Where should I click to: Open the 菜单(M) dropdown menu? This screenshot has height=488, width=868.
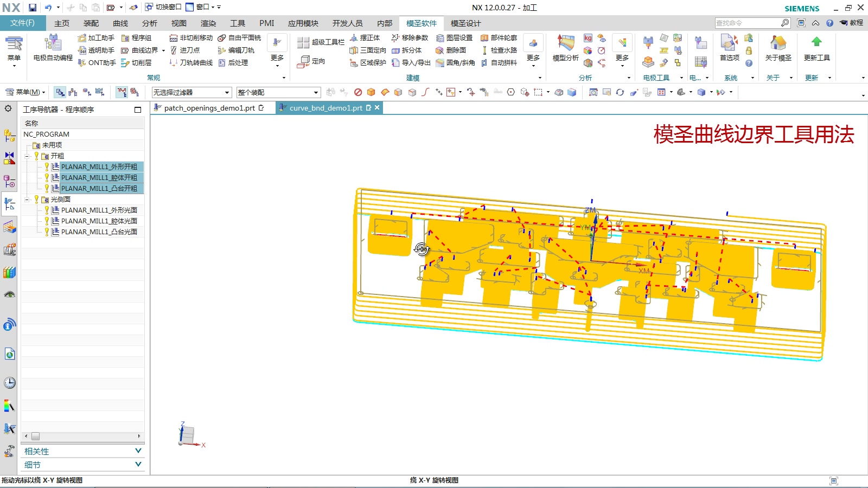point(25,92)
